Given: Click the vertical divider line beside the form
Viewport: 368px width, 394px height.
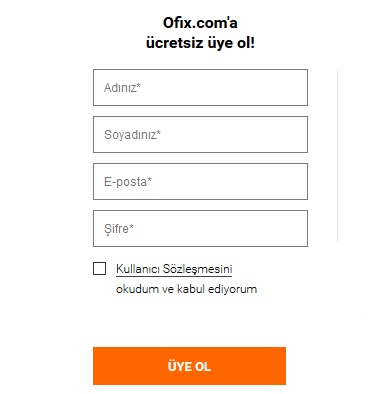Looking at the screenshot, I should coord(338,156).
